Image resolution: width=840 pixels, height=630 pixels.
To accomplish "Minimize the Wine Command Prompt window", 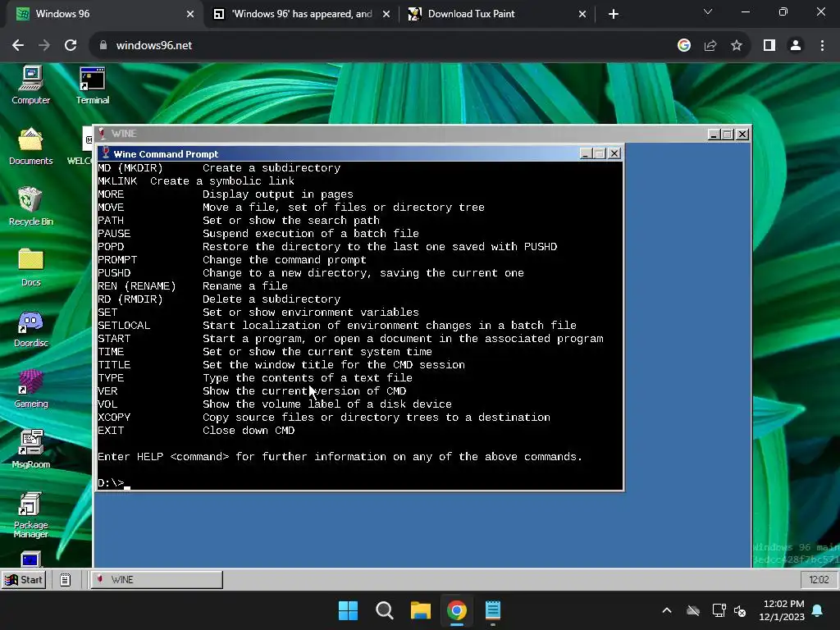I will click(x=586, y=153).
